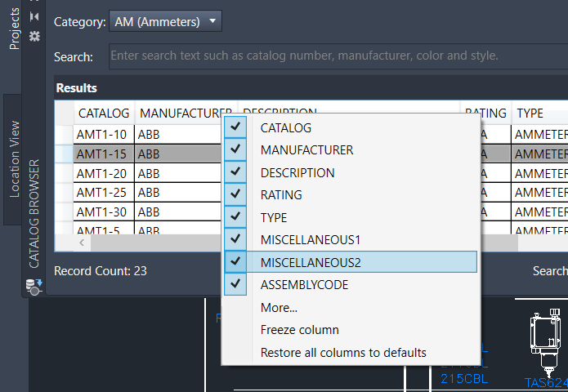Click in the catalog Search text field
Screen dimensions: 568x392
click(x=335, y=56)
